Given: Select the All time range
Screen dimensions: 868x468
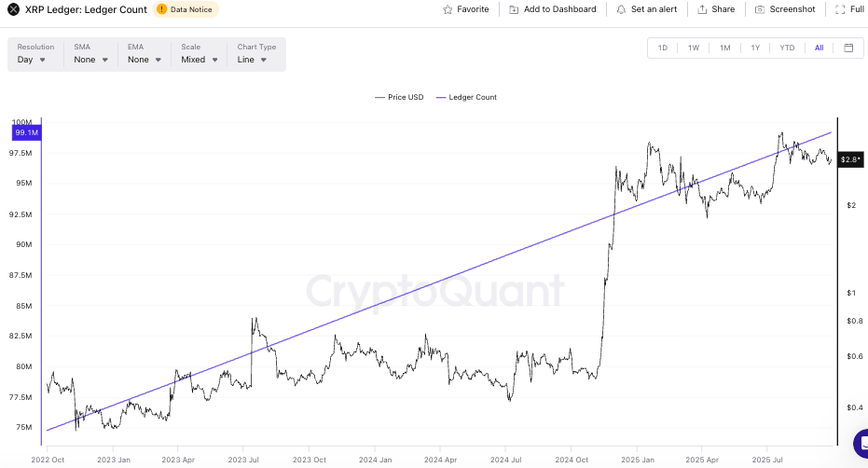Looking at the screenshot, I should 819,48.
